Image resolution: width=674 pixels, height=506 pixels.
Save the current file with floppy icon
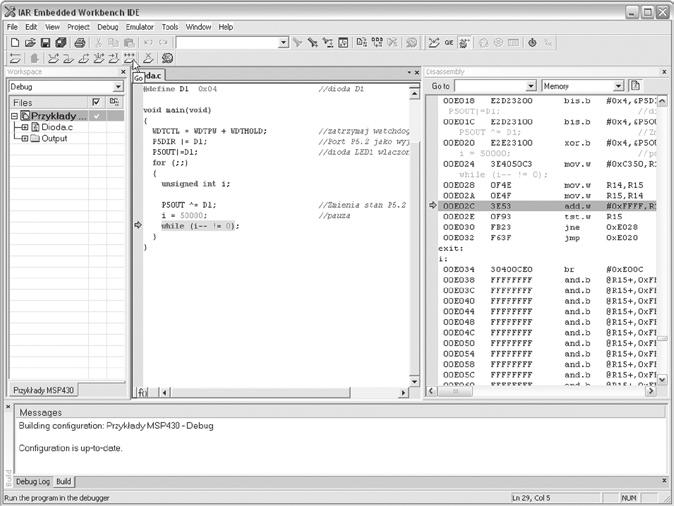pyautogui.click(x=45, y=43)
